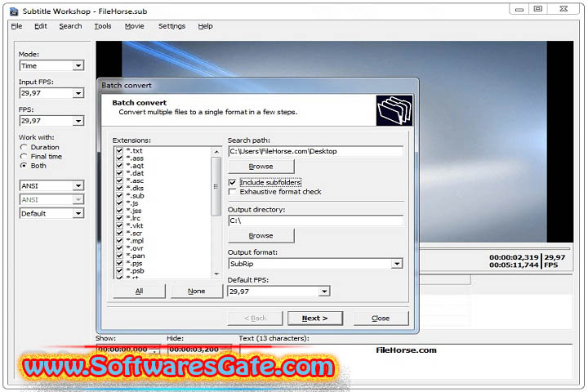
Task: Open the File menu
Action: [16, 26]
